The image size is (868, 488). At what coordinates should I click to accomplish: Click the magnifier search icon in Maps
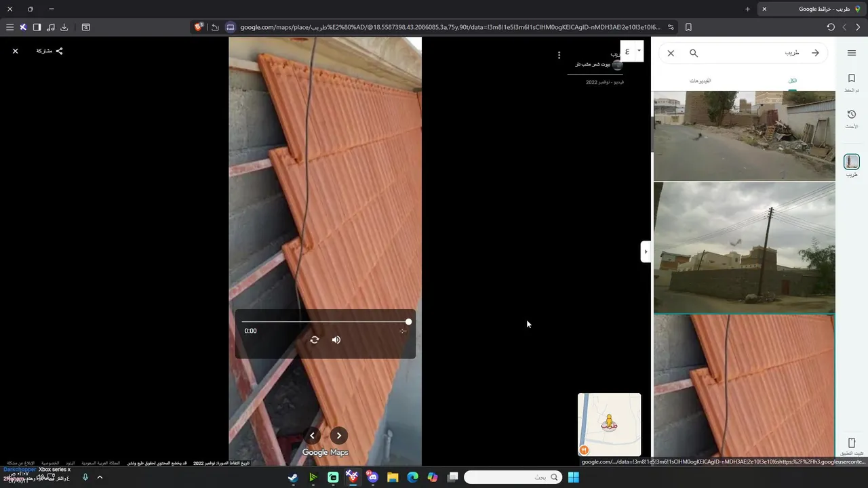tap(694, 53)
